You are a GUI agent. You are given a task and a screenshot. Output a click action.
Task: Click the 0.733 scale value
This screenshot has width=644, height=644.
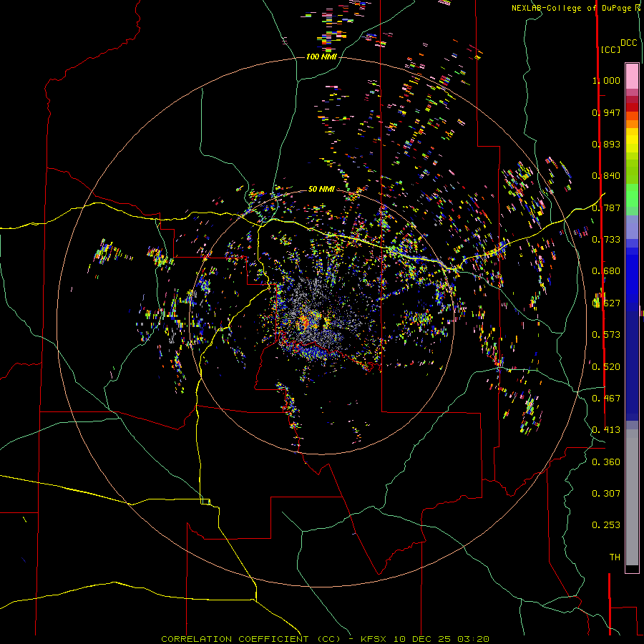606,240
